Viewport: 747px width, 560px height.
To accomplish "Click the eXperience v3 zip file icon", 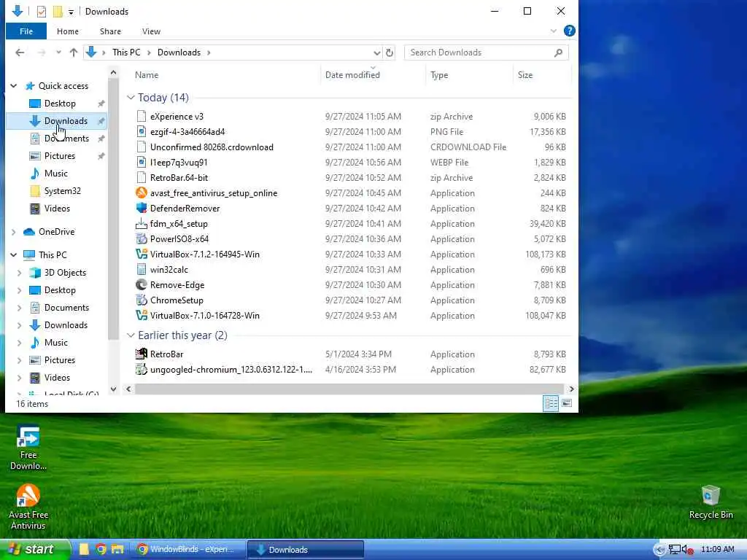I will point(141,116).
